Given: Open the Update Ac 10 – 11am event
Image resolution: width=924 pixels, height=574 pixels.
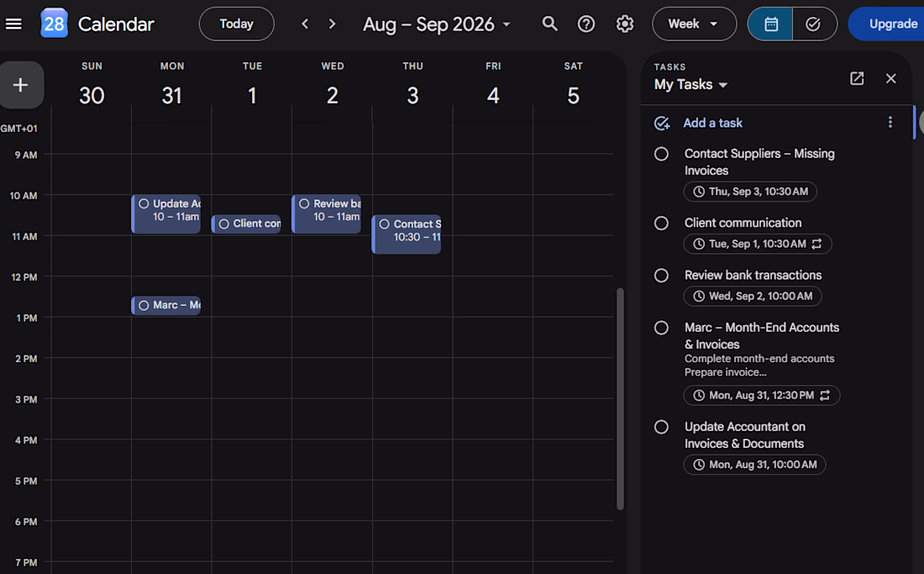Looking at the screenshot, I should tap(166, 214).
